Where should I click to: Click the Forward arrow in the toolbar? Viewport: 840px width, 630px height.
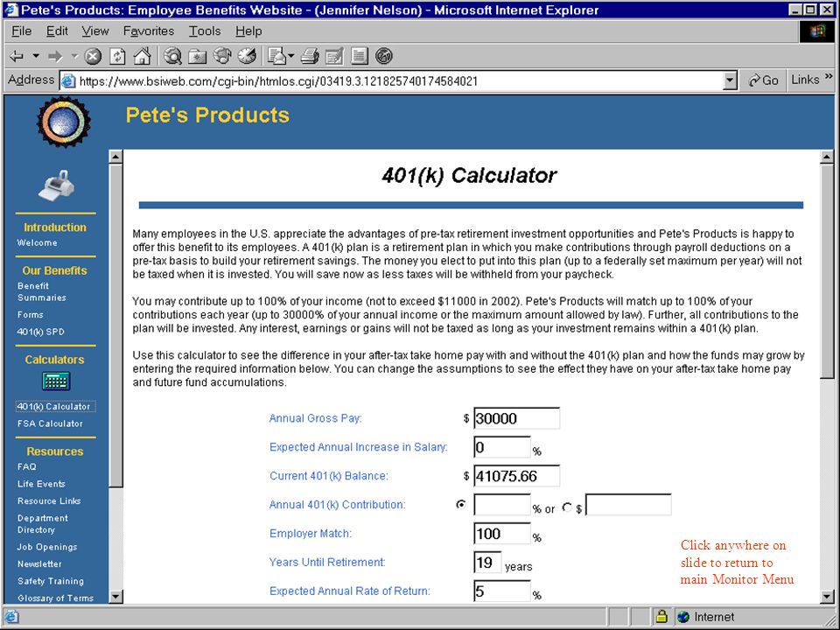[x=55, y=56]
